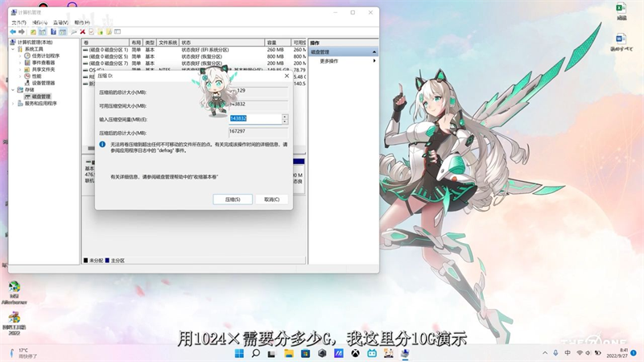Click the 中 input method indicator

[x=568, y=353]
